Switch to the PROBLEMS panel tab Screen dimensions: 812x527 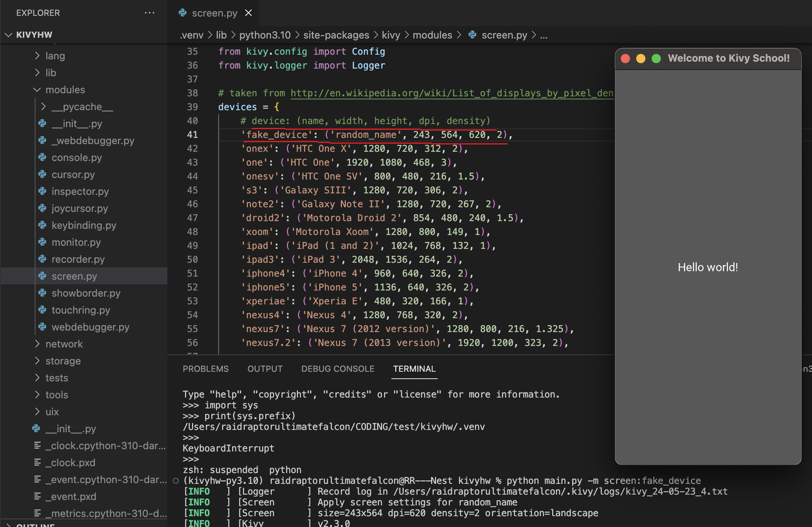pyautogui.click(x=206, y=369)
